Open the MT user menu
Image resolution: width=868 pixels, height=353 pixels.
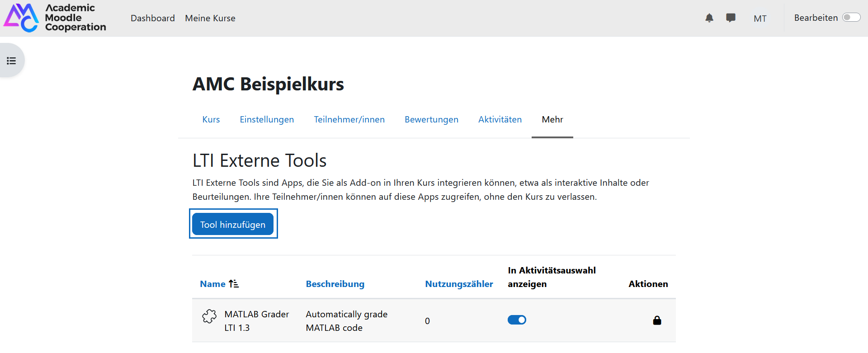point(760,19)
